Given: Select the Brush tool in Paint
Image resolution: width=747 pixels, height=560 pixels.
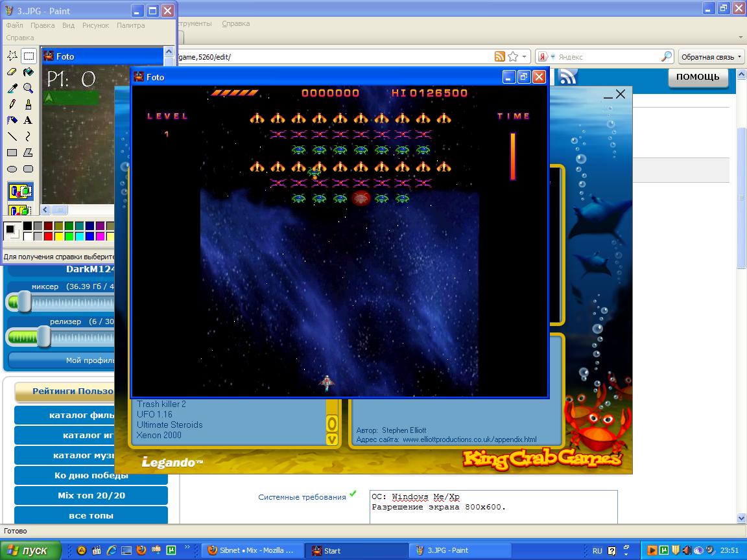Looking at the screenshot, I should (x=29, y=104).
